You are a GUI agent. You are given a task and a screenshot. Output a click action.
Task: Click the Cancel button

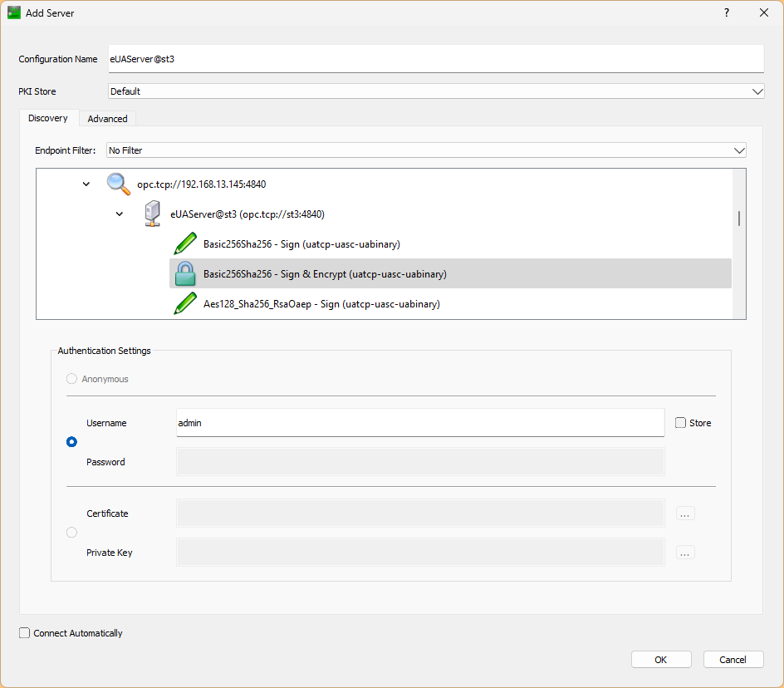(x=733, y=660)
